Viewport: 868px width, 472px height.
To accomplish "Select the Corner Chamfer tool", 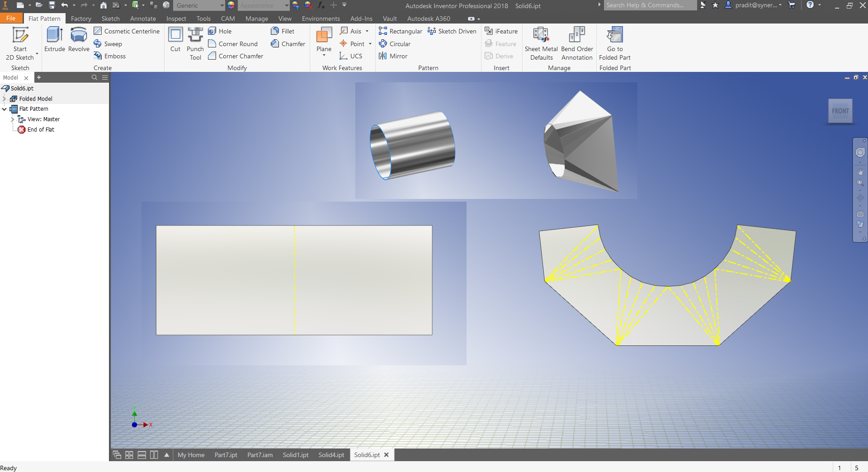I will tap(235, 56).
